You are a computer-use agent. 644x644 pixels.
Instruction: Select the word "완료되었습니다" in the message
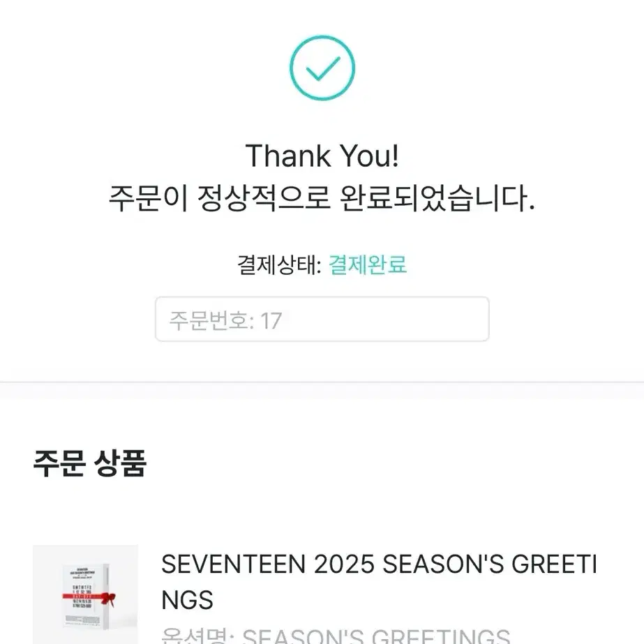click(437, 198)
